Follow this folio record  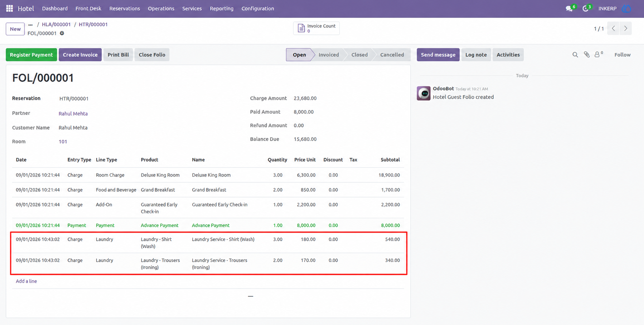tap(622, 55)
